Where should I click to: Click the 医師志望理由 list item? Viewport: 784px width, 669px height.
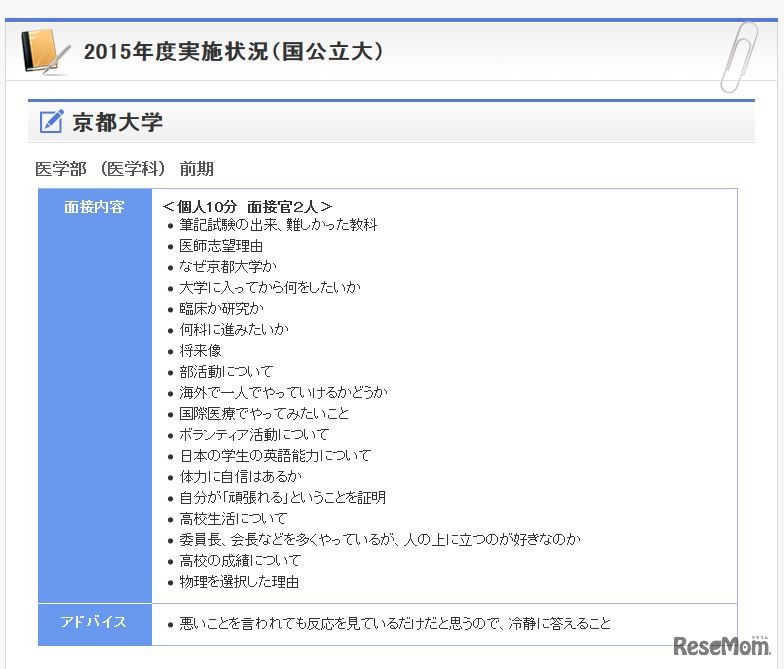pos(221,246)
